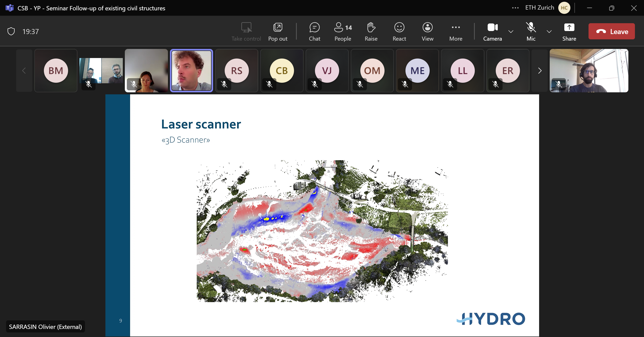644x337 pixels.
Task: Leave the meeting
Action: [611, 32]
